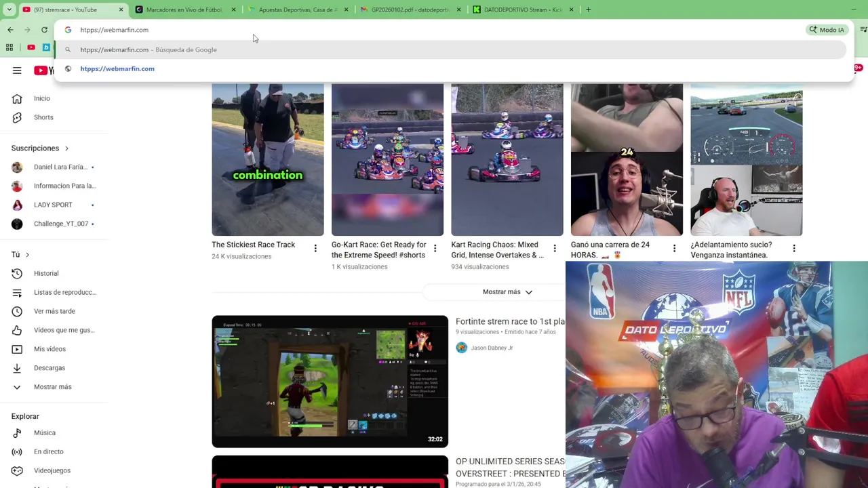The width and height of the screenshot is (868, 488).
Task: Click Ganó una carrera de 24 HORAS title
Action: tap(610, 250)
